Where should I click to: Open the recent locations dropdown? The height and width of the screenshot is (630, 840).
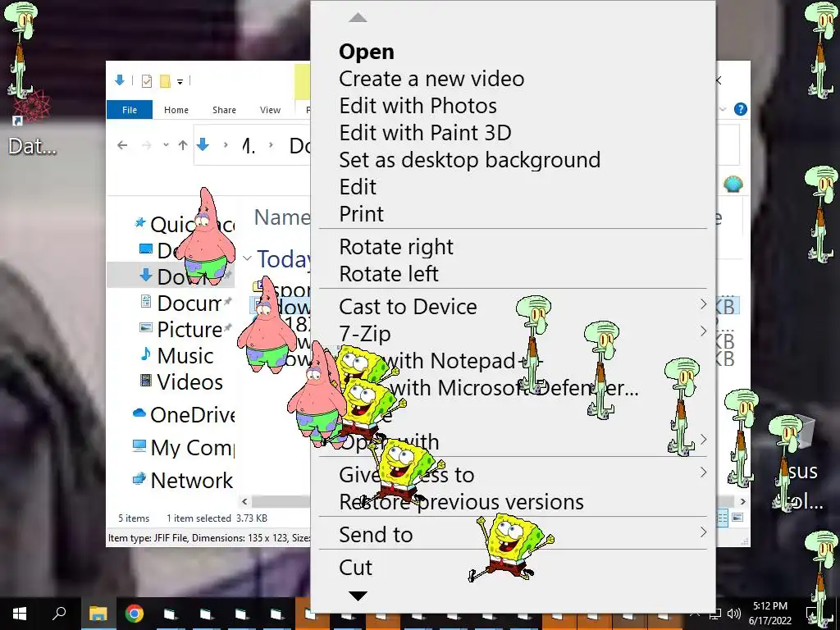[166, 145]
